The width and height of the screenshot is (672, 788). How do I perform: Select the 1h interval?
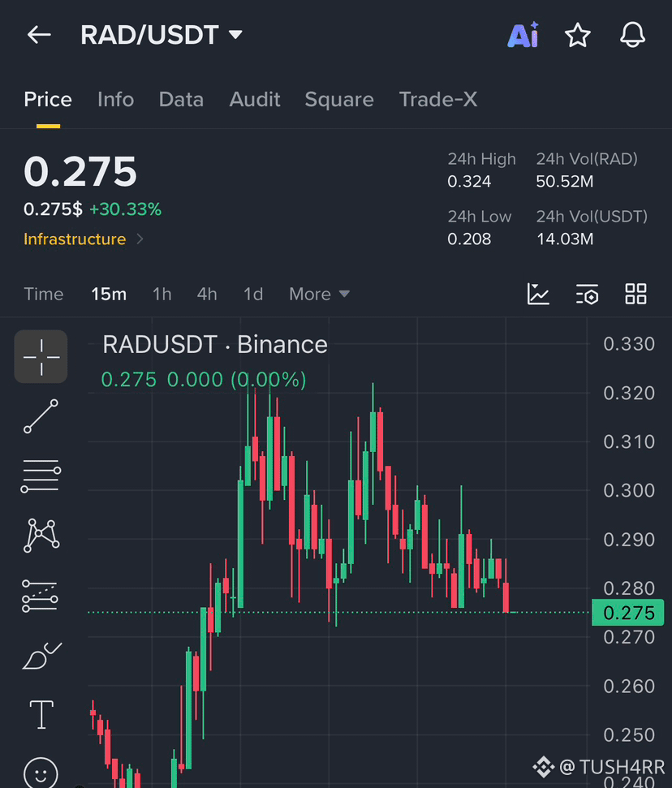click(162, 294)
